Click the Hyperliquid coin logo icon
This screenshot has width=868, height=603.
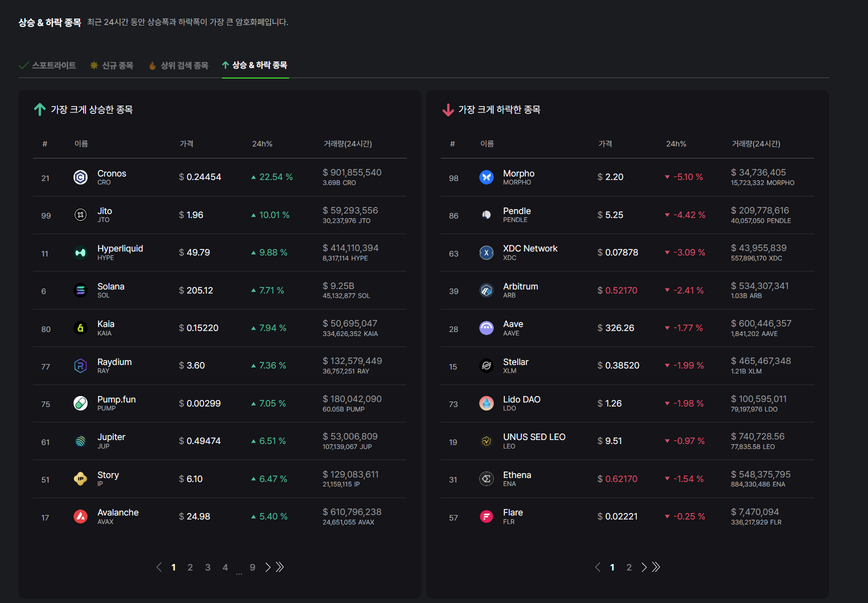[x=81, y=252]
